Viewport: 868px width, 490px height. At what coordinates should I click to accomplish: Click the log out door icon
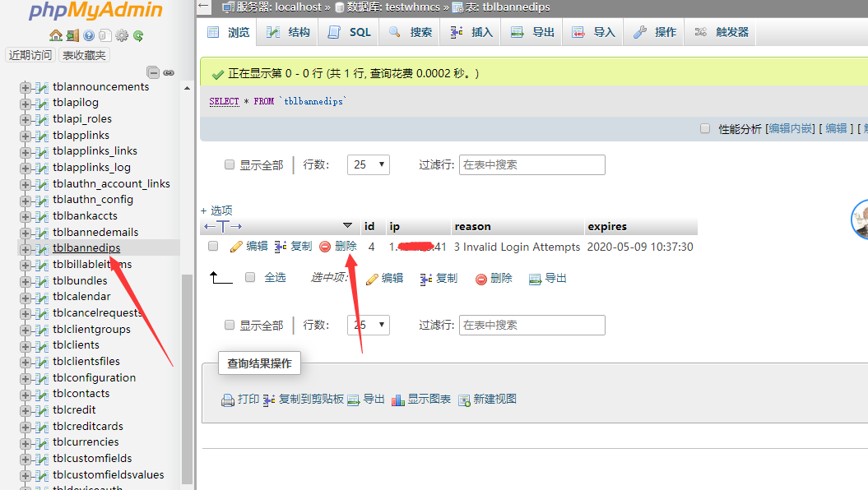72,36
